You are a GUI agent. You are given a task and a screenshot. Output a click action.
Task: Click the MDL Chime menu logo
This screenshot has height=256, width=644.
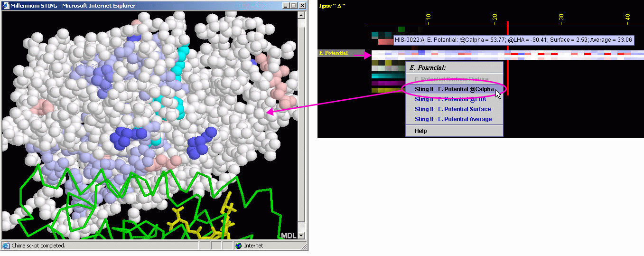tap(288, 236)
